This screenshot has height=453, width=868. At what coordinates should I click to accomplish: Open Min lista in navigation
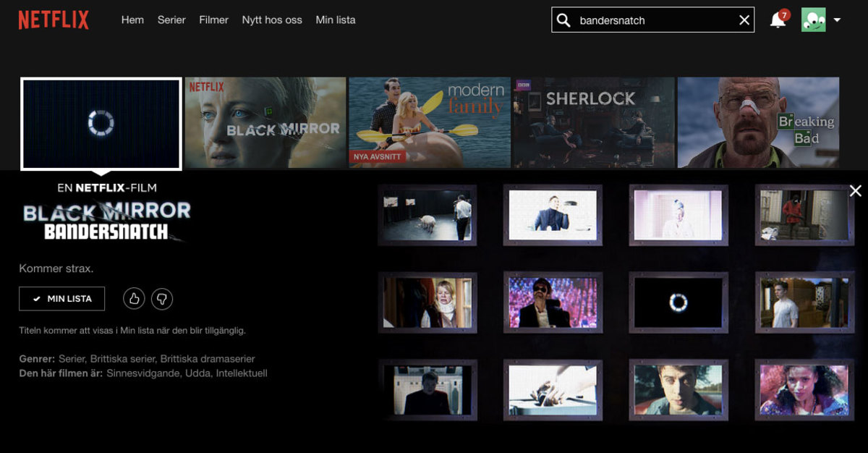click(x=336, y=20)
